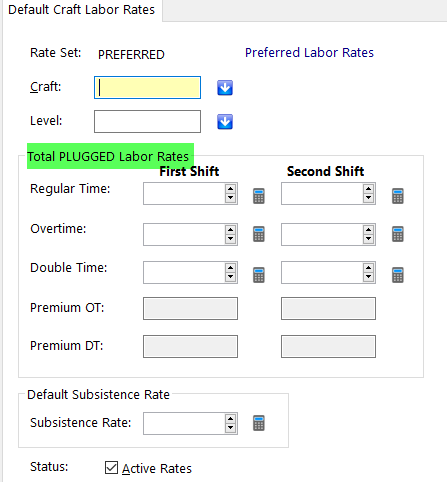Click the First Shift Double Time field
The height and width of the screenshot is (482, 447).
point(184,272)
